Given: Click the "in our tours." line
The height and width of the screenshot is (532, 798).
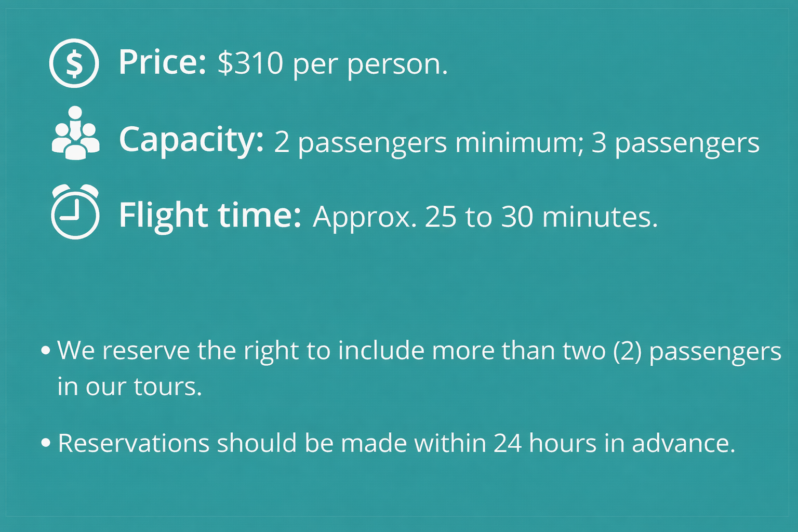Looking at the screenshot, I should pyautogui.click(x=129, y=387).
